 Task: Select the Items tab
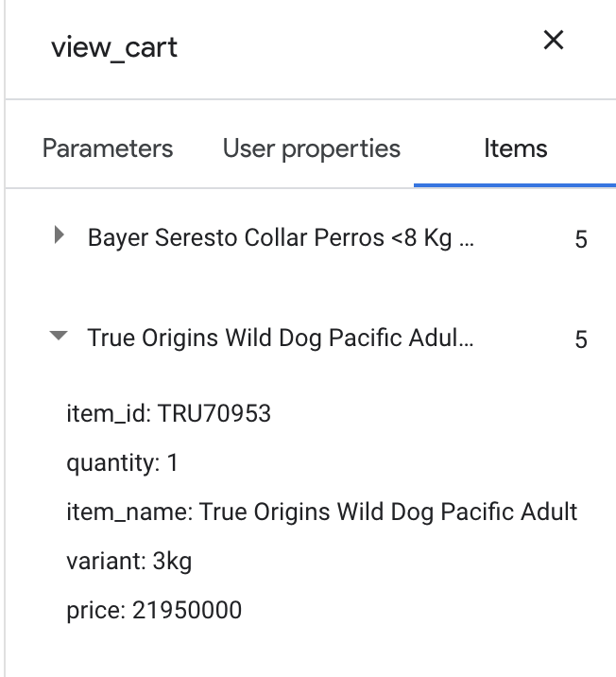tap(516, 148)
